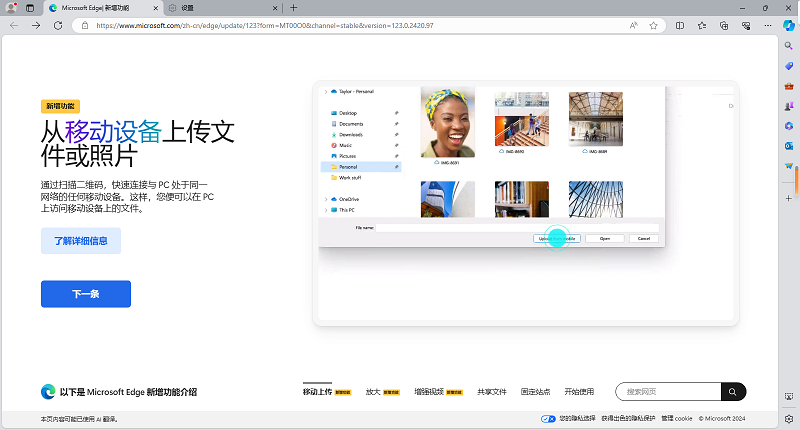Open Browser essentials heart icon
Screen dimensions: 800x430
[746, 26]
